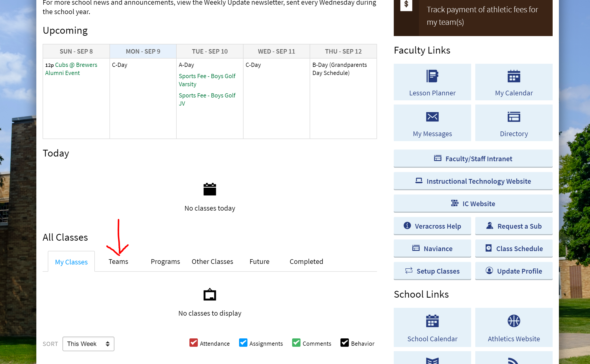Select the MON - SEP 9 column header
The height and width of the screenshot is (364, 590).
(x=143, y=51)
